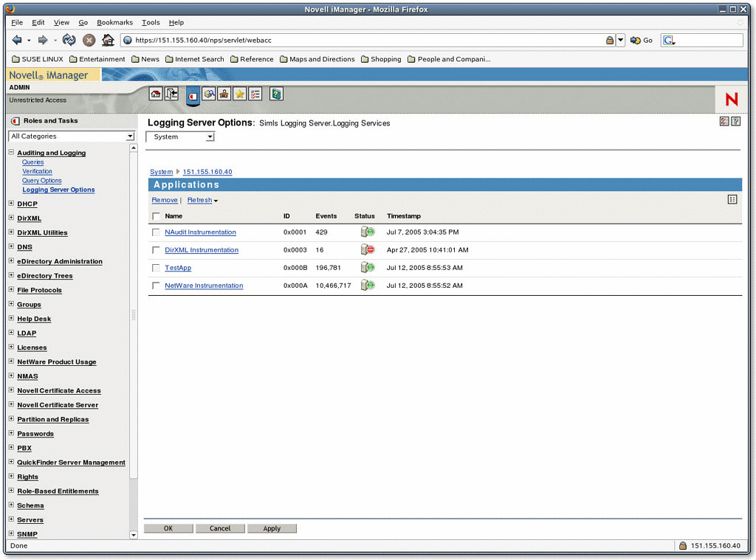This screenshot has height=560, width=756.
Task: Open the Queries link
Action: (32, 162)
